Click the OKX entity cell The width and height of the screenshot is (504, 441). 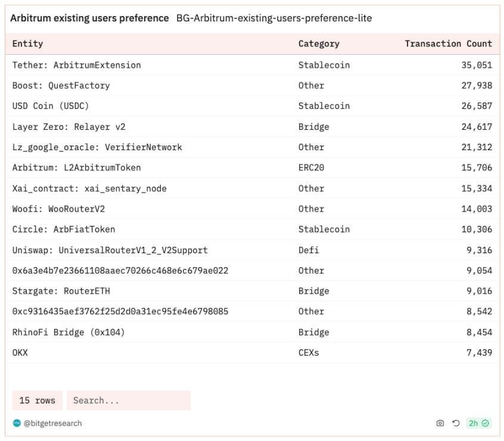tap(20, 353)
